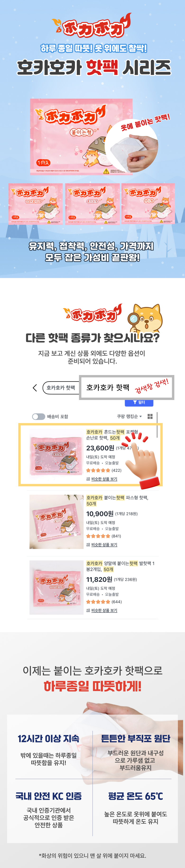This screenshot has width=185, height=868.
Task: Click the 호카호카 붙이는핫팩 파스형 title
Action: [x=117, y=500]
